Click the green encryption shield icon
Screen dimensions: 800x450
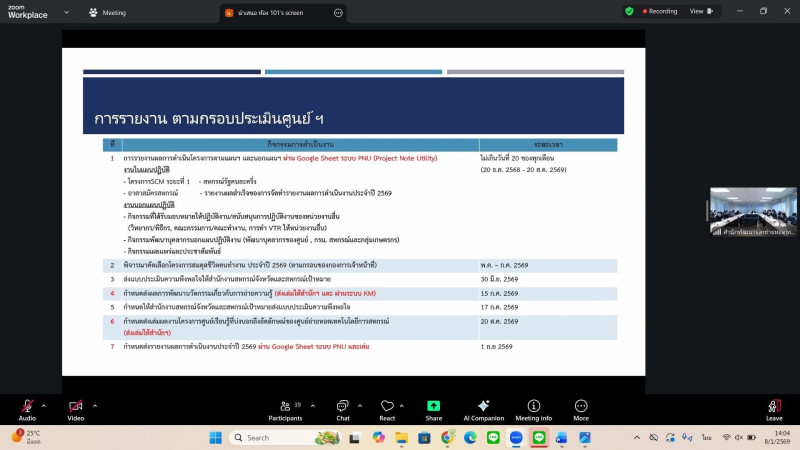coord(629,11)
